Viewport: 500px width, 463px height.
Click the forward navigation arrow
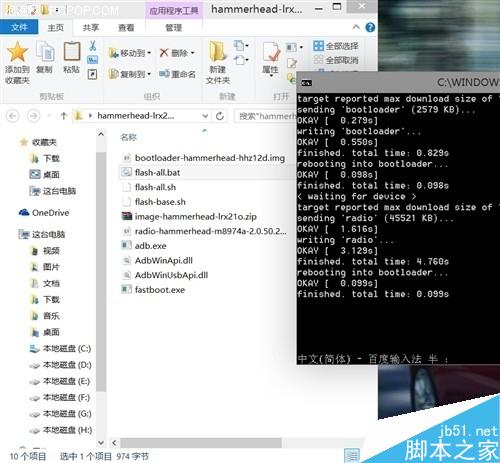pos(33,116)
